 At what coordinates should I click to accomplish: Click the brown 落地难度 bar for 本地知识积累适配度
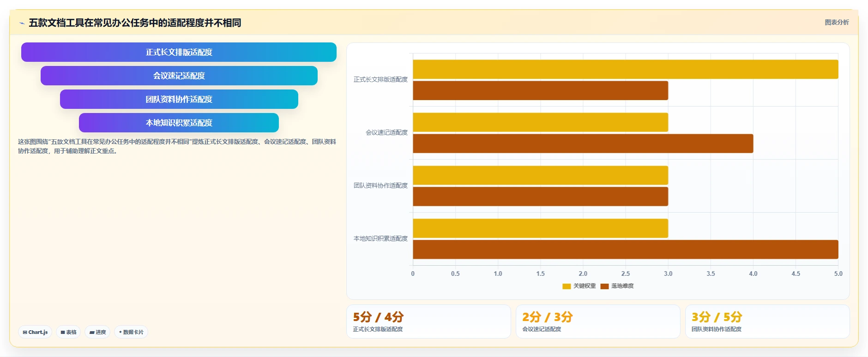(x=625, y=250)
